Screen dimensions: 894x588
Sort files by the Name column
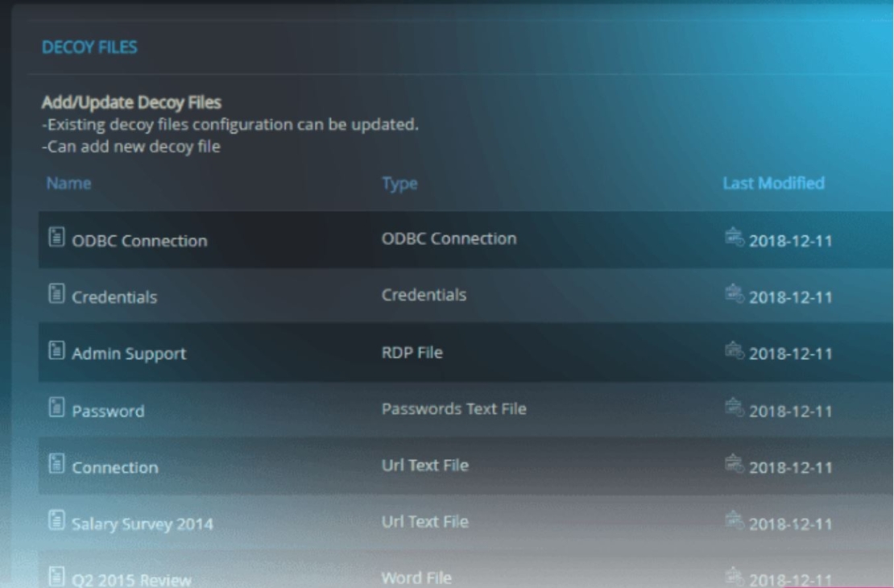coord(68,184)
